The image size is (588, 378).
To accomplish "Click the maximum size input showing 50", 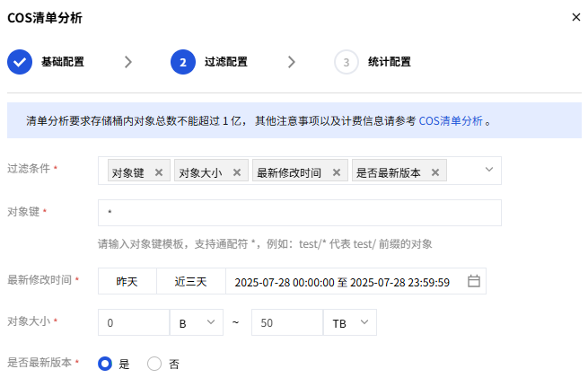I will 287,322.
